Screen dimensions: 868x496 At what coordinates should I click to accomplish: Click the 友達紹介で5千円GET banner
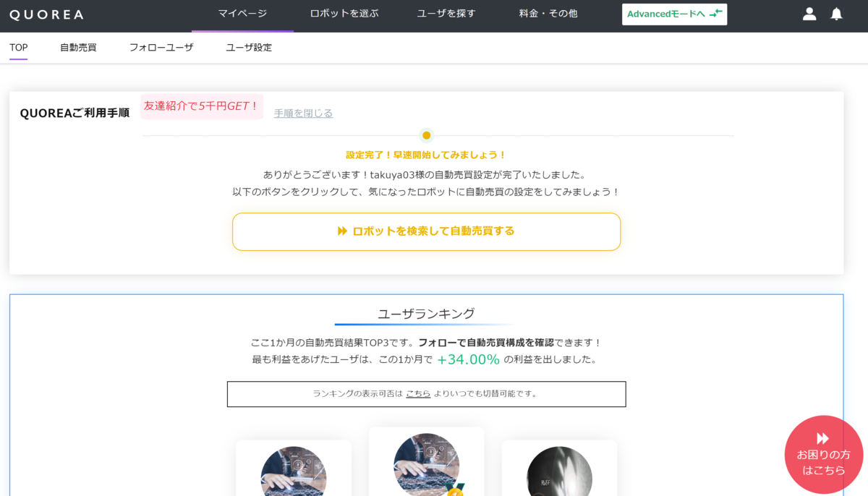202,106
